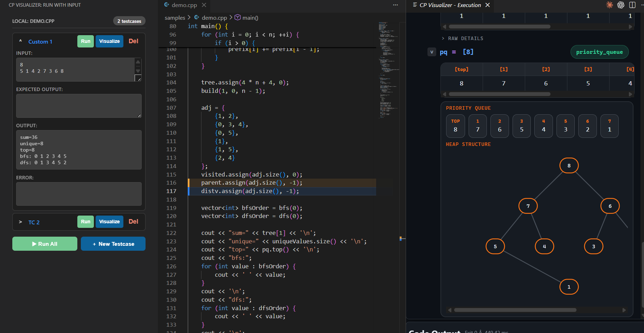The height and width of the screenshot is (333, 644).
Task: Click heap node 7
Action: coord(528,206)
